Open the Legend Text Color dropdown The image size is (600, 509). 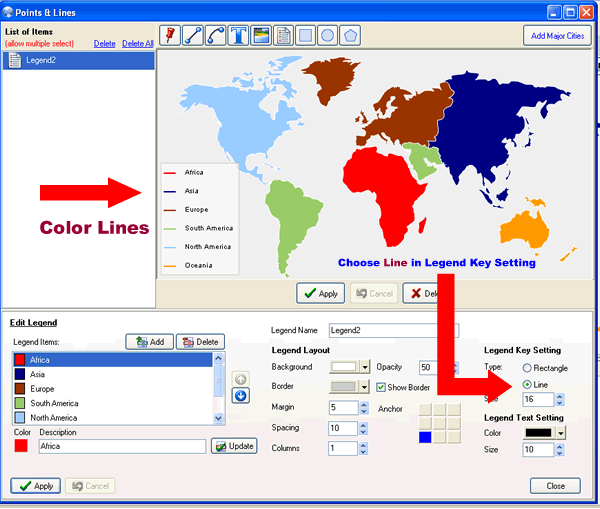click(x=561, y=433)
